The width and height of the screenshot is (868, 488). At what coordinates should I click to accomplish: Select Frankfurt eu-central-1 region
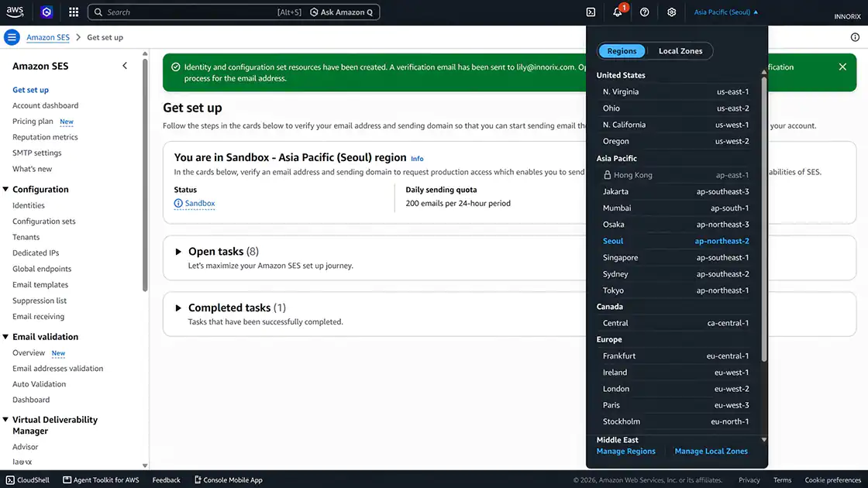(x=675, y=356)
